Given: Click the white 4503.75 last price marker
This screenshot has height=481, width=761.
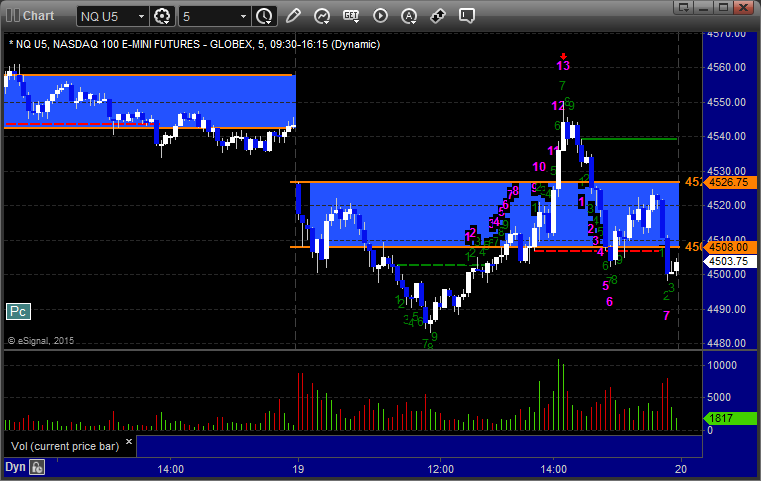Looking at the screenshot, I should coord(729,262).
